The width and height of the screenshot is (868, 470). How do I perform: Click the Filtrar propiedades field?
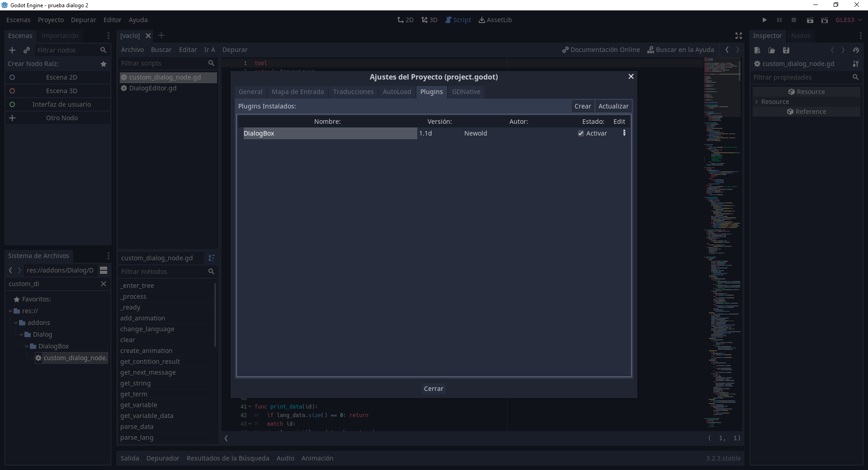(806, 77)
